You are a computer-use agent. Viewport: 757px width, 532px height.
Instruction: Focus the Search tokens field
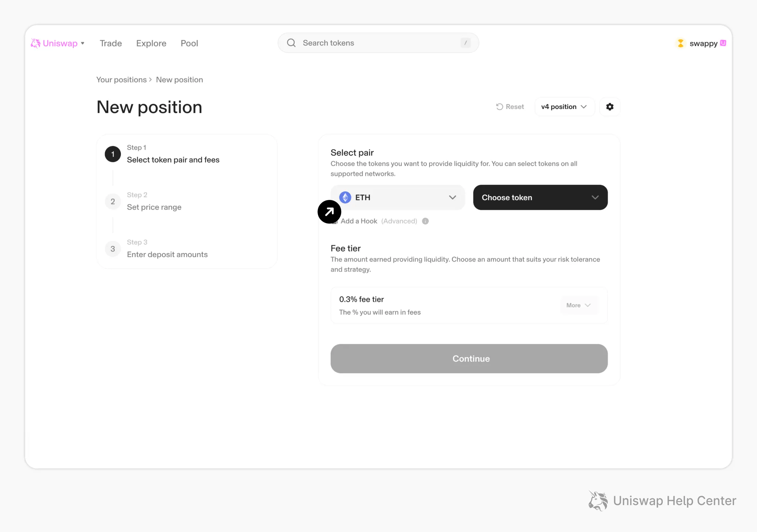pos(378,43)
